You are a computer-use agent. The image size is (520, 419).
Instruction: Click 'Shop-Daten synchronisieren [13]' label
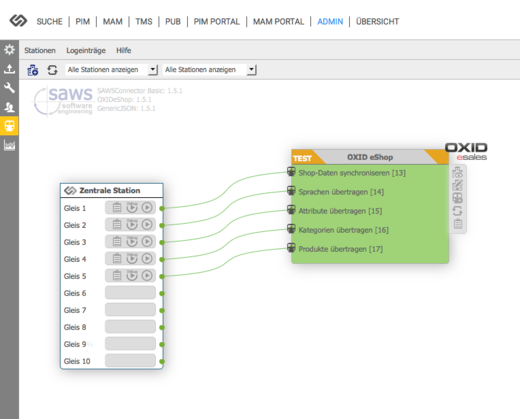pyautogui.click(x=352, y=173)
